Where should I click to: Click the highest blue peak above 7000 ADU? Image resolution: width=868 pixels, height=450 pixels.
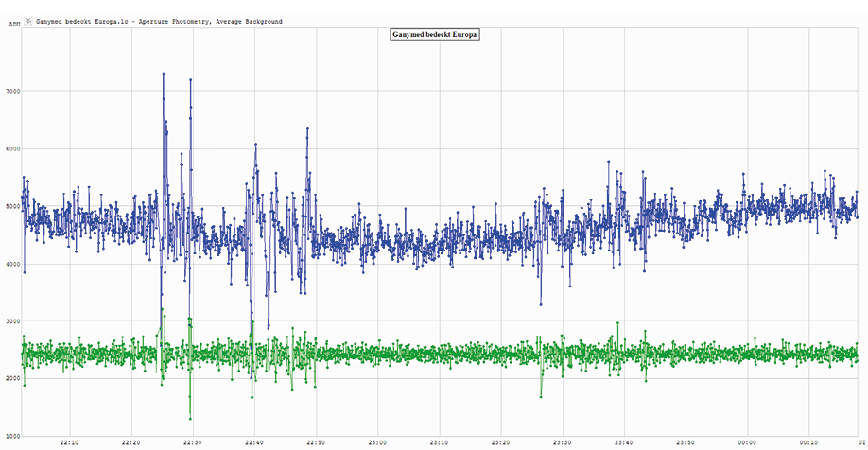pos(164,73)
